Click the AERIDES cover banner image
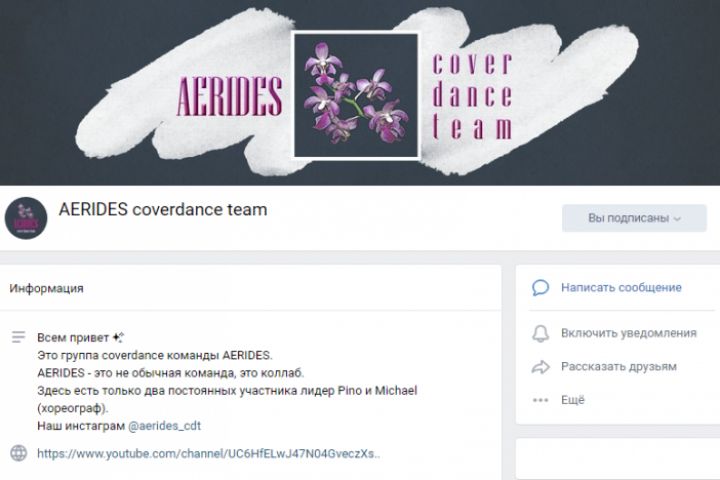 pos(360,92)
